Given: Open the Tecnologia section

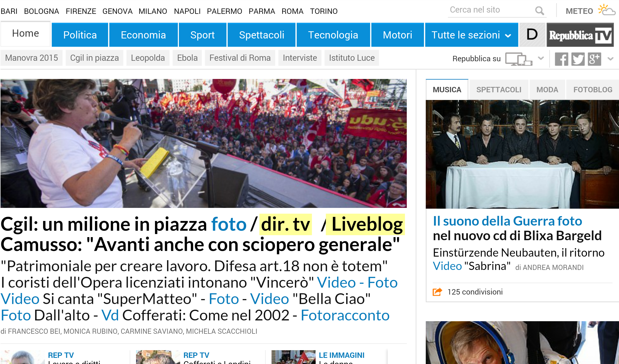Looking at the screenshot, I should (x=333, y=35).
